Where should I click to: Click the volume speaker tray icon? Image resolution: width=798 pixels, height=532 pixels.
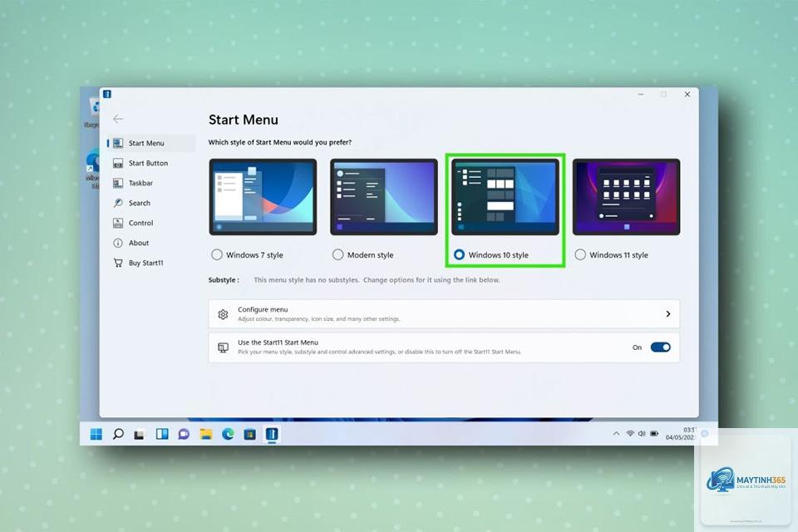point(642,434)
